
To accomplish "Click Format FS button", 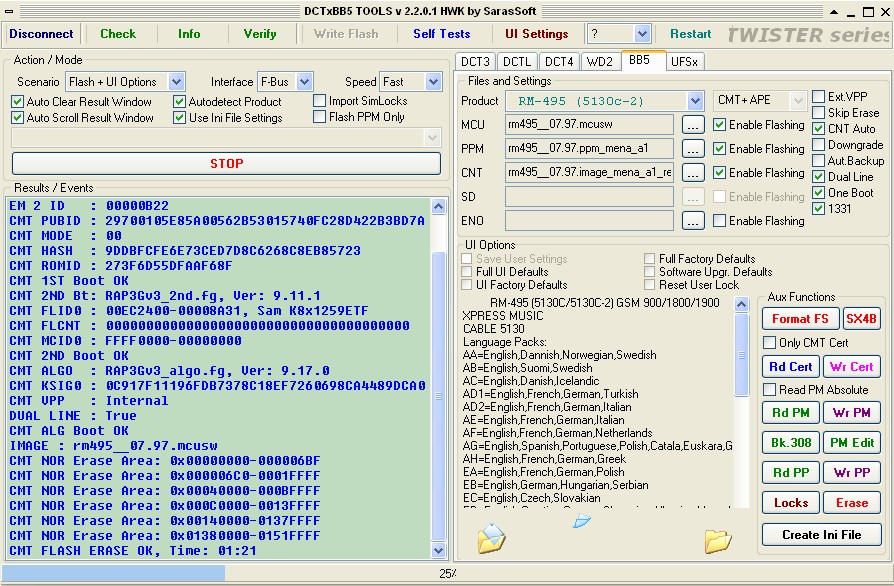I will coord(800,319).
